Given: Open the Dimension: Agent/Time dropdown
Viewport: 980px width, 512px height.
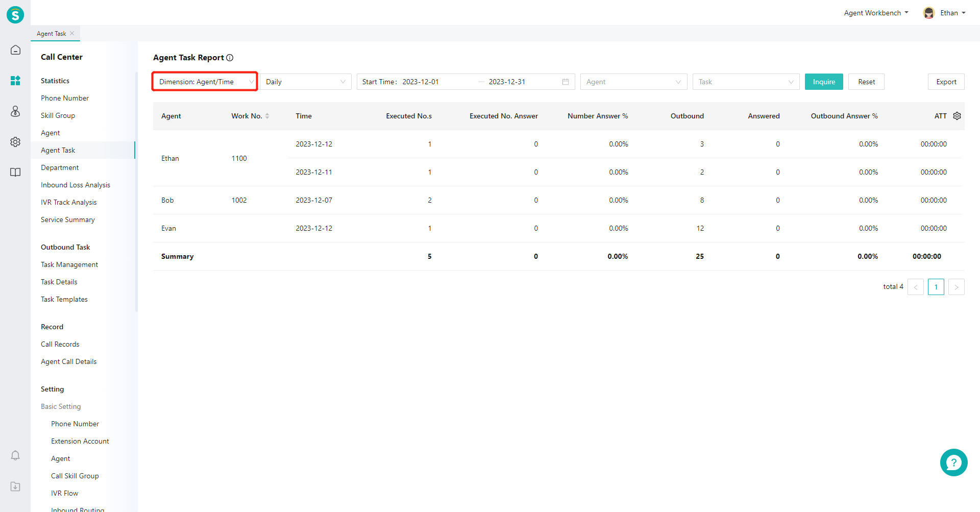Looking at the screenshot, I should tap(205, 82).
